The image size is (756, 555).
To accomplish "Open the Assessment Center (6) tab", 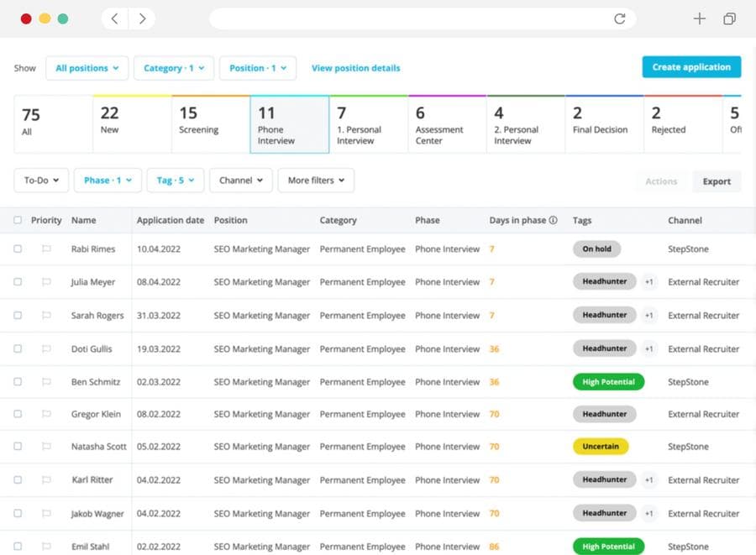I will tap(447, 124).
